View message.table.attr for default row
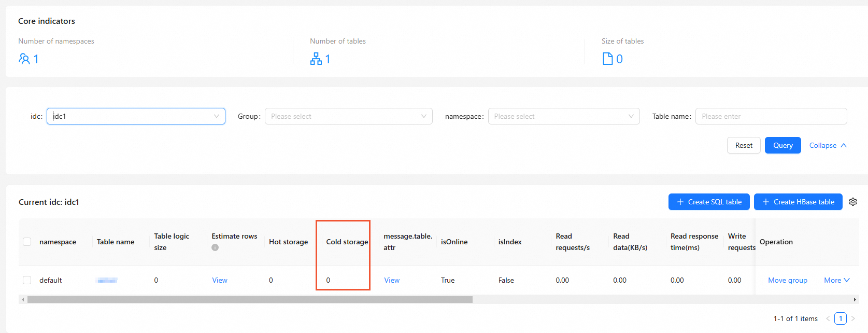The height and width of the screenshot is (333, 868). point(392,280)
